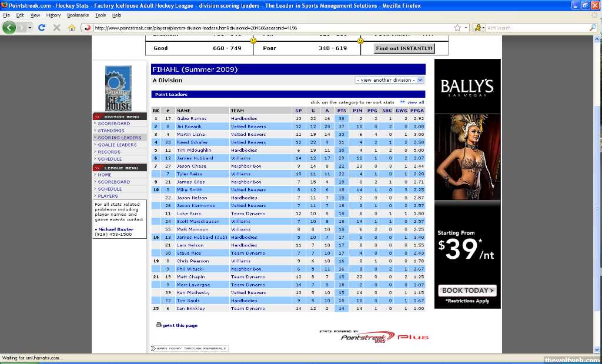
Task: Click the Stop loading X icon
Action: point(56,28)
